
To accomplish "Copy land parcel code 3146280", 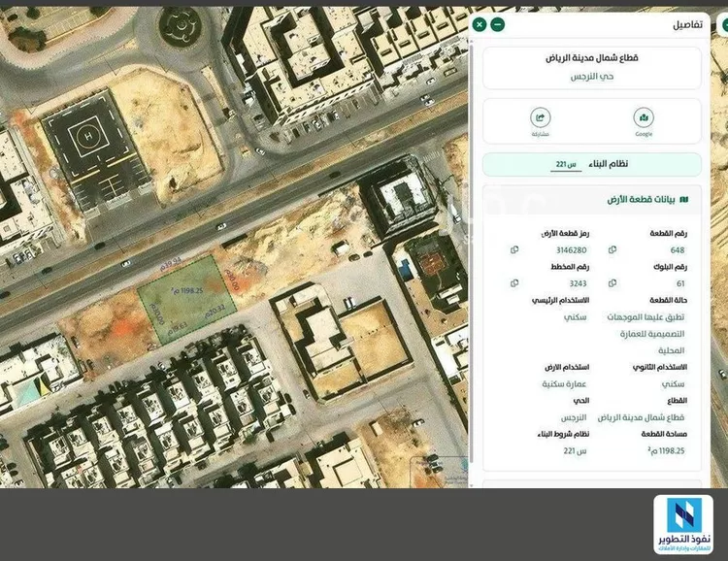I will pyautogui.click(x=514, y=249).
